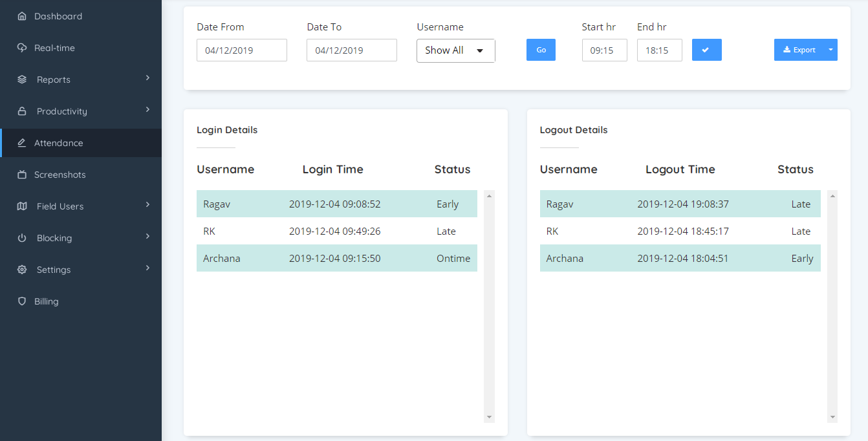Click the Reports layers icon
Viewport: 868px width, 441px height.
[x=22, y=80]
